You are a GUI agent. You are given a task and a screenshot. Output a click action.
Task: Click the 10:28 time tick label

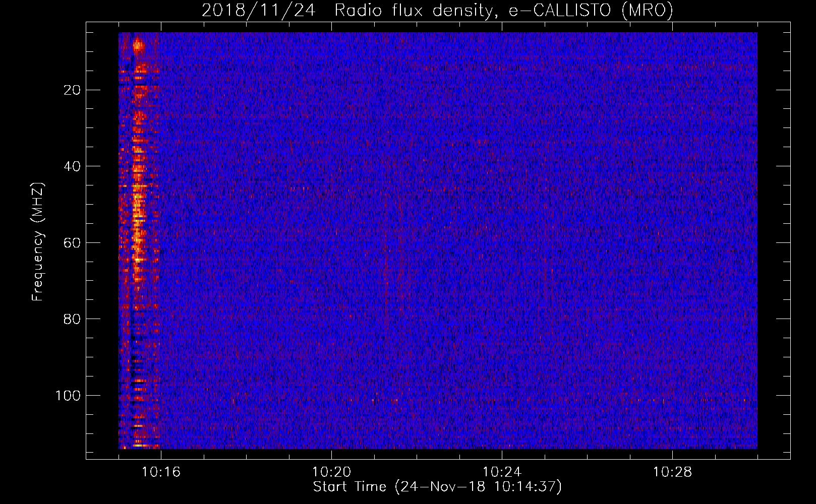672,472
